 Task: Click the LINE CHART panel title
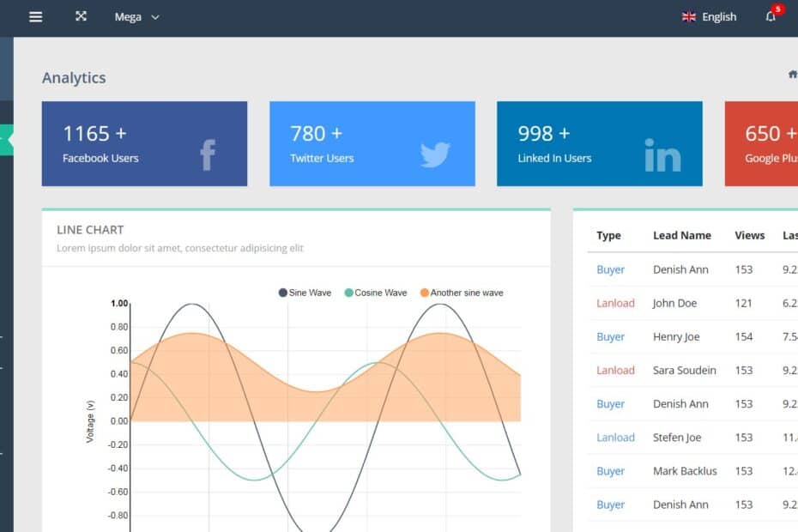[90, 230]
